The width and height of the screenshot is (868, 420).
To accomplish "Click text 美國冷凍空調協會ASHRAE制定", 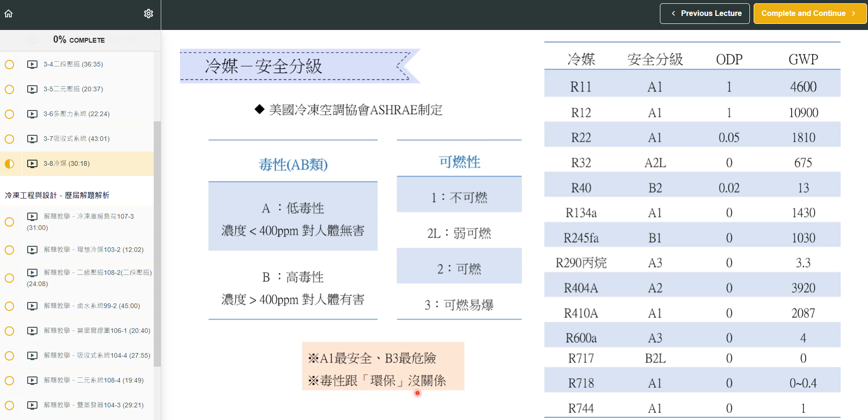I will [356, 110].
